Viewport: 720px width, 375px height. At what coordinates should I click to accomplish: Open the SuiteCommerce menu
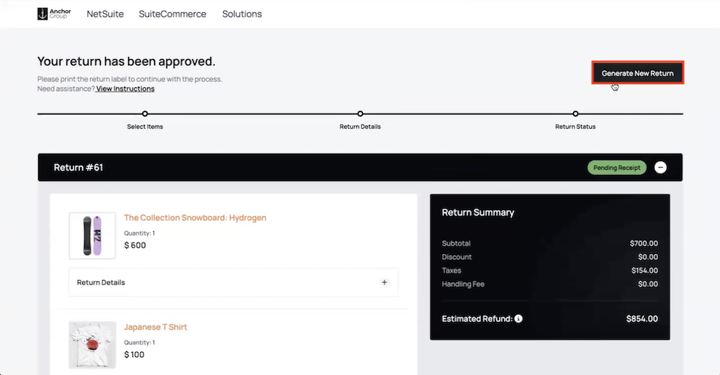[172, 14]
